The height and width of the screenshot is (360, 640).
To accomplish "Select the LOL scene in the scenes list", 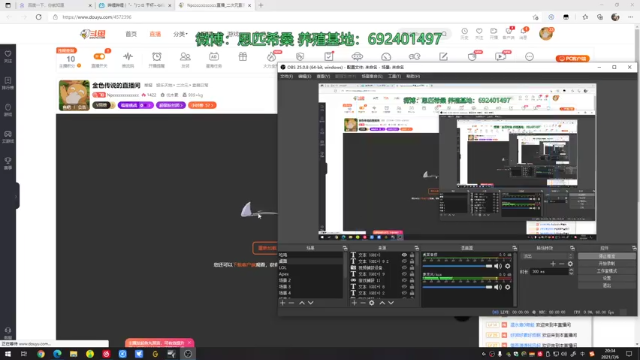I will [x=311, y=268].
